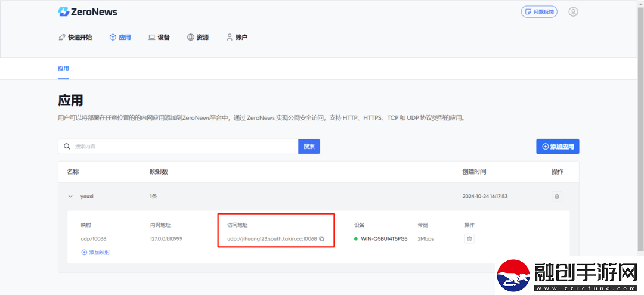Select the 应用 navigation menu
Viewport: 644px width, 295px height.
(x=120, y=38)
